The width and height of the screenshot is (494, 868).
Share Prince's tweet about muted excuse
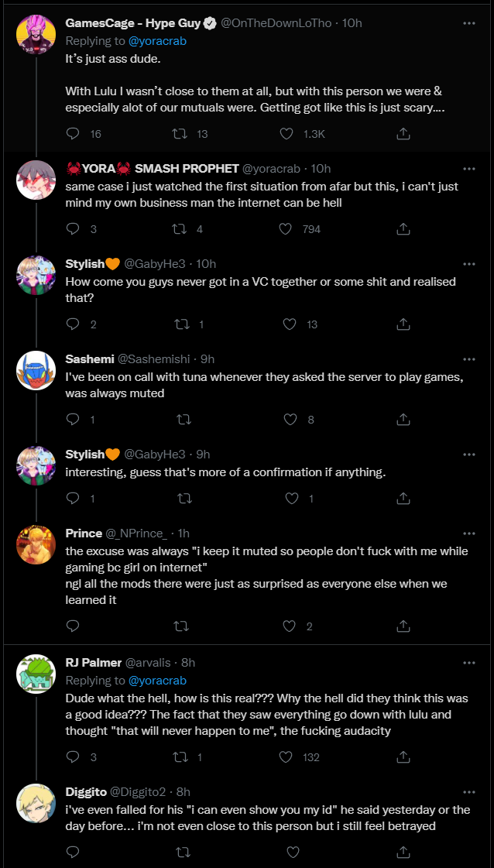(403, 626)
